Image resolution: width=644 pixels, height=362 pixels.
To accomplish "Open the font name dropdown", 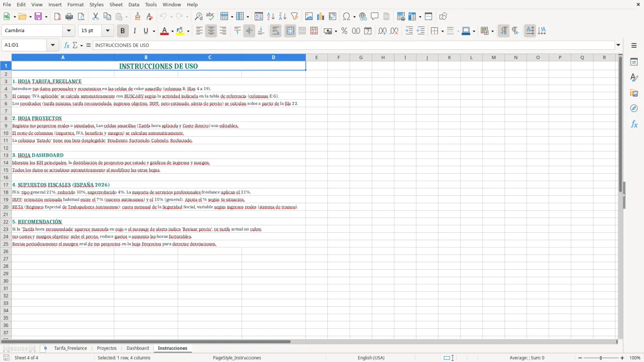I will tap(69, 31).
